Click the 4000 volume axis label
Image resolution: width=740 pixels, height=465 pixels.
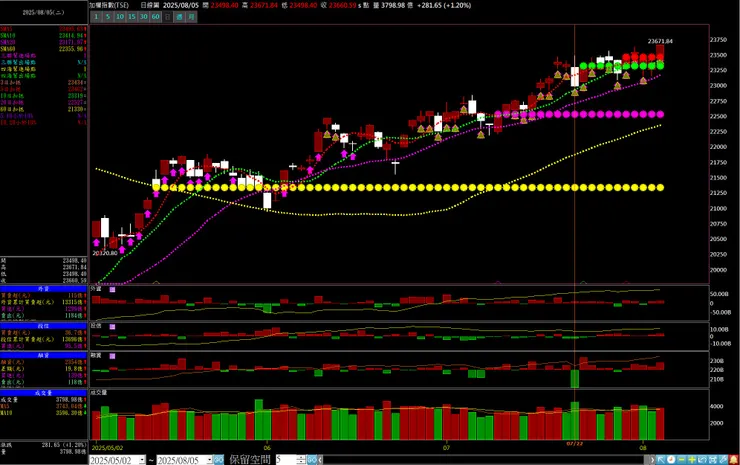coord(716,406)
